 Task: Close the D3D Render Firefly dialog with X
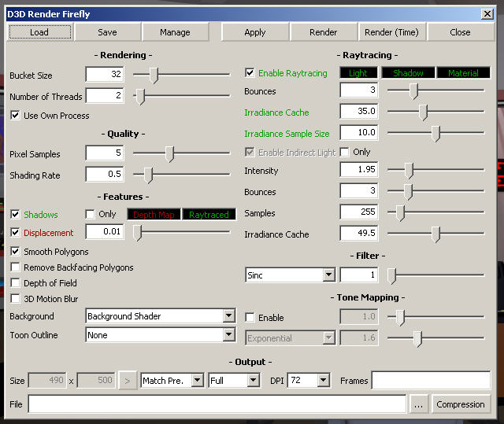(x=487, y=13)
